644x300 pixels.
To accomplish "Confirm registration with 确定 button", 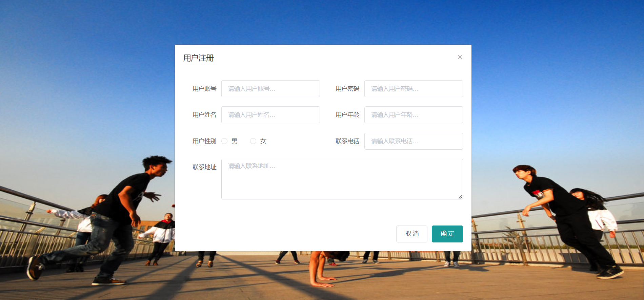I will (x=447, y=234).
